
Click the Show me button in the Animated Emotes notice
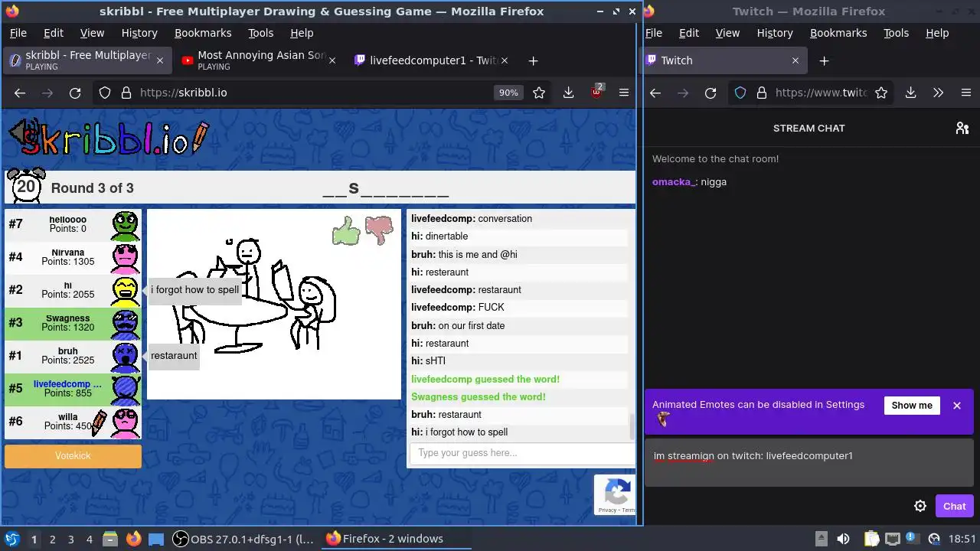coord(912,406)
